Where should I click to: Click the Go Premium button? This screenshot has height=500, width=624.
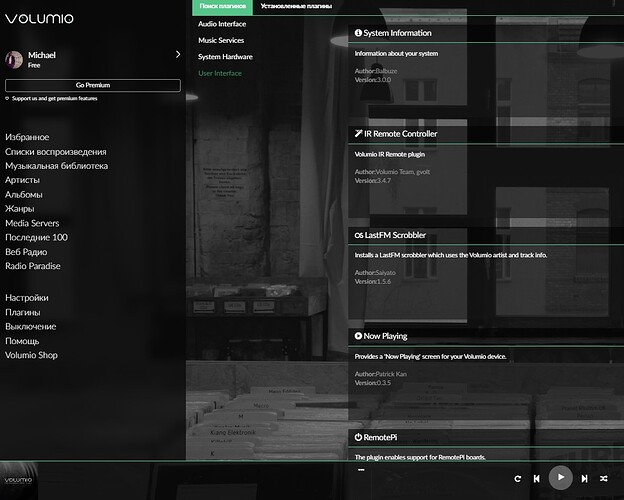[93, 85]
